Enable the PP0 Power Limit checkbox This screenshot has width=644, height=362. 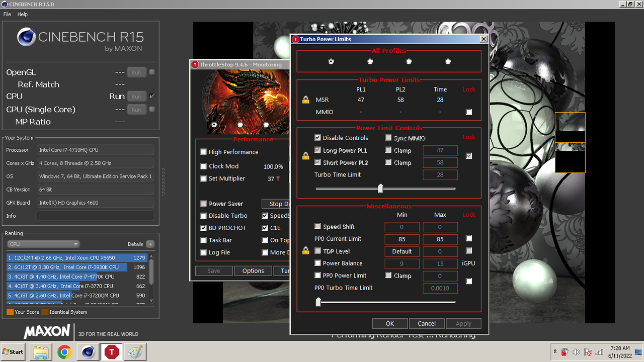click(317, 275)
